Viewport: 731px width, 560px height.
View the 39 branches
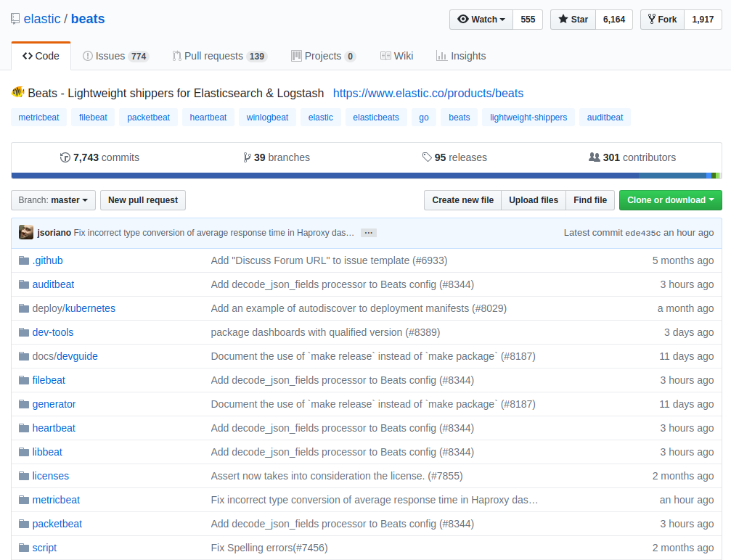point(277,157)
